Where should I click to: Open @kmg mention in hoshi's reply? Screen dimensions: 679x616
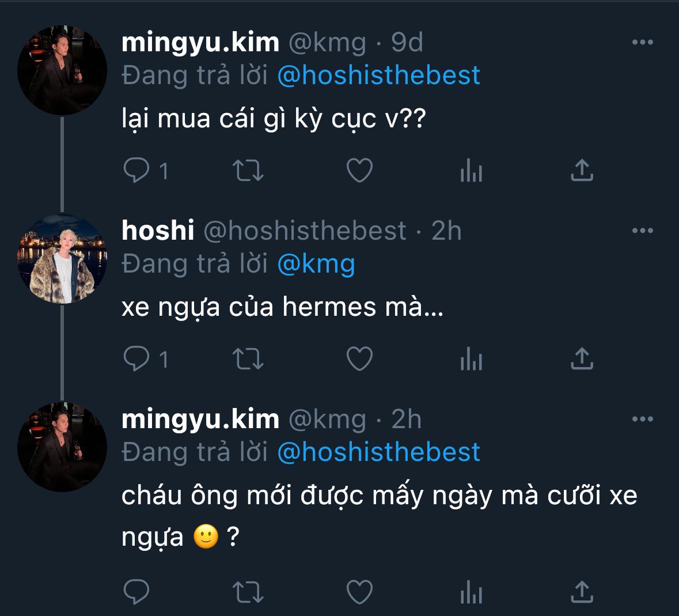(x=316, y=264)
